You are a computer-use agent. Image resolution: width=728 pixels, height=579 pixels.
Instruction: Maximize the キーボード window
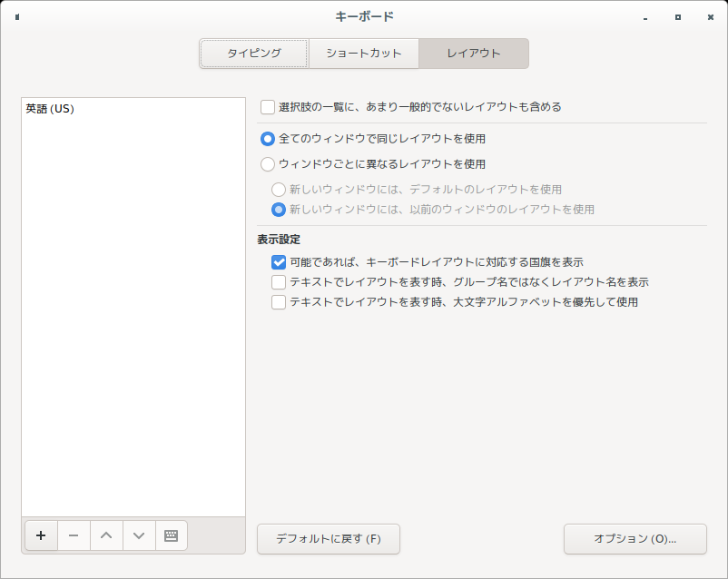[x=678, y=17]
